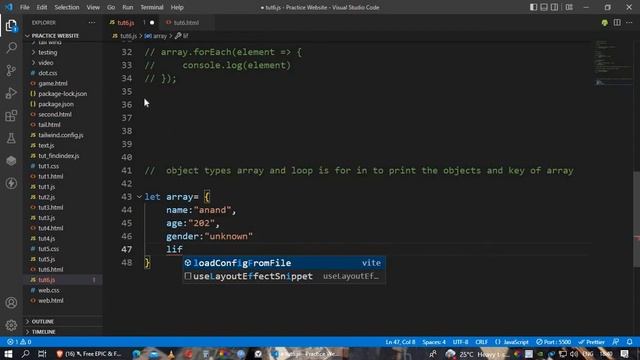The height and width of the screenshot is (360, 640).
Task: Open the Terminal menu
Action: tap(151, 7)
